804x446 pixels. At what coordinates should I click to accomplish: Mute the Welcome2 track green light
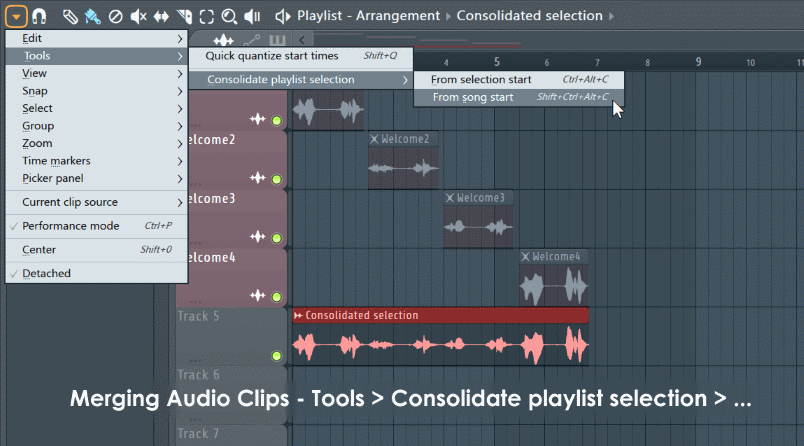point(277,180)
